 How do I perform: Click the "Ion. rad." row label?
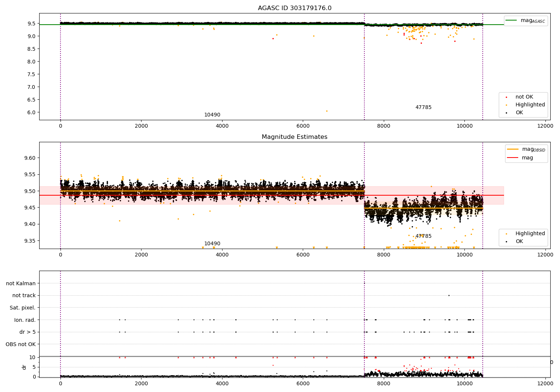(25, 320)
